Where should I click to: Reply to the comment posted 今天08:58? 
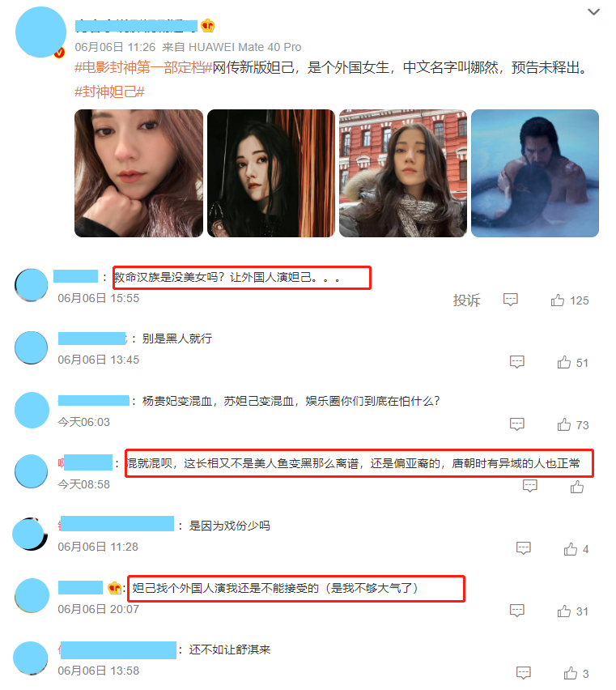point(530,486)
